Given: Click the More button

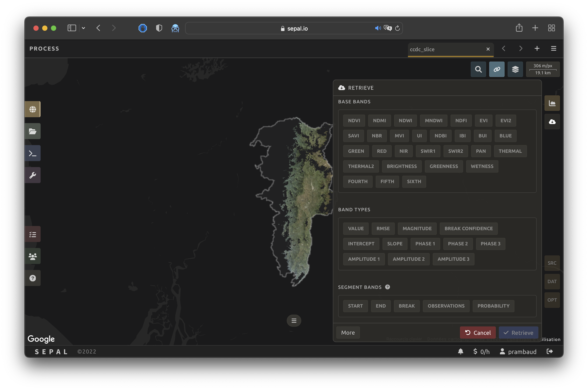Looking at the screenshot, I should tap(348, 333).
